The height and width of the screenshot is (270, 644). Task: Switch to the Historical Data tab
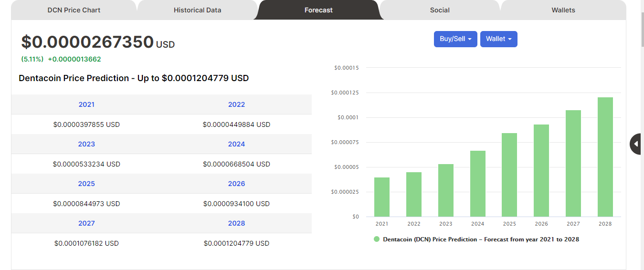click(197, 10)
